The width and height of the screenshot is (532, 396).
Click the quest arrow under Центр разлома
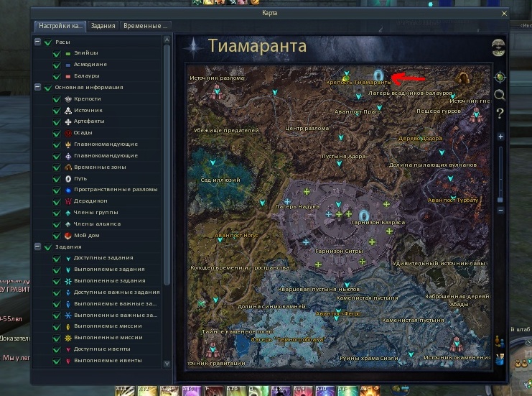click(x=341, y=137)
